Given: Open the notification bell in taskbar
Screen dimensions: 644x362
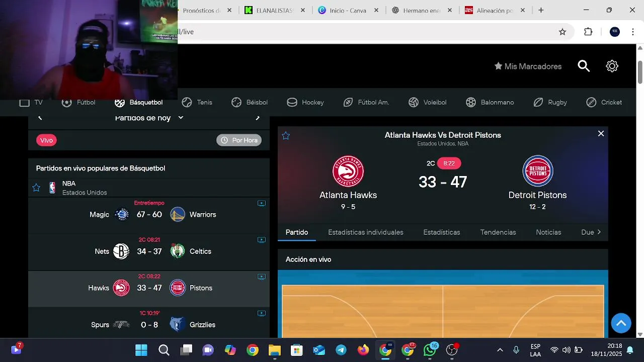Looking at the screenshot, I should coord(630,350).
